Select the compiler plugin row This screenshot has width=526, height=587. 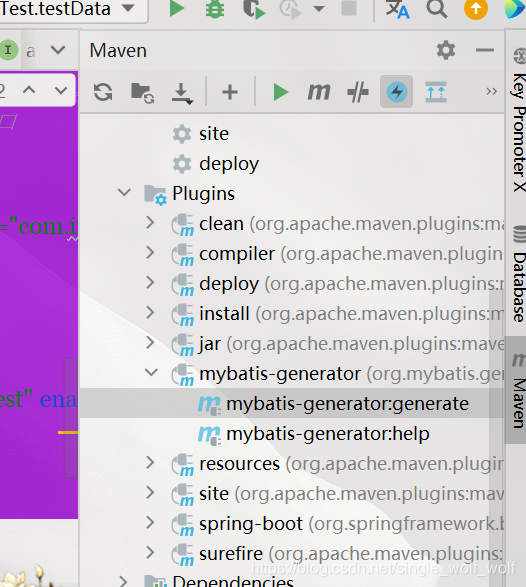[292, 254]
